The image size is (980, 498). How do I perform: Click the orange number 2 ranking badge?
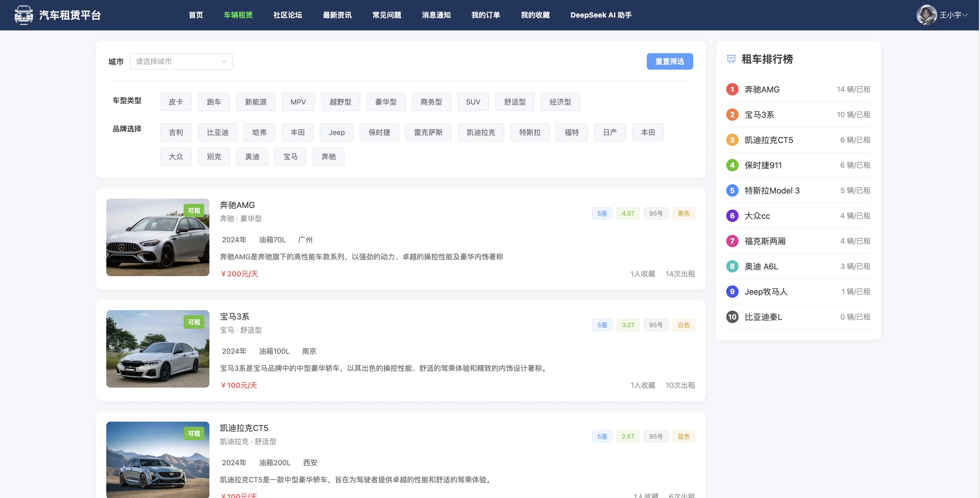pos(732,115)
